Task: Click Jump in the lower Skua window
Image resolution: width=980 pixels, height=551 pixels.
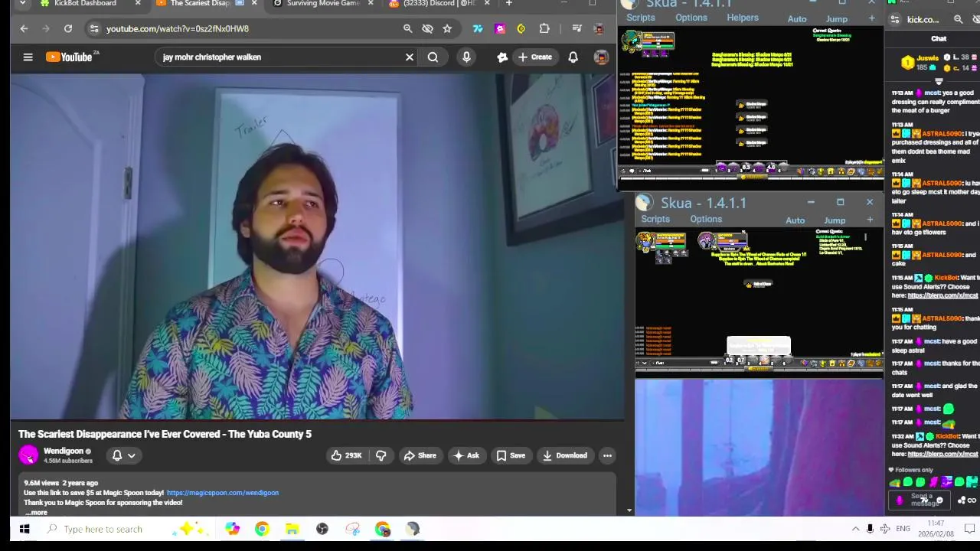Action: (x=835, y=220)
